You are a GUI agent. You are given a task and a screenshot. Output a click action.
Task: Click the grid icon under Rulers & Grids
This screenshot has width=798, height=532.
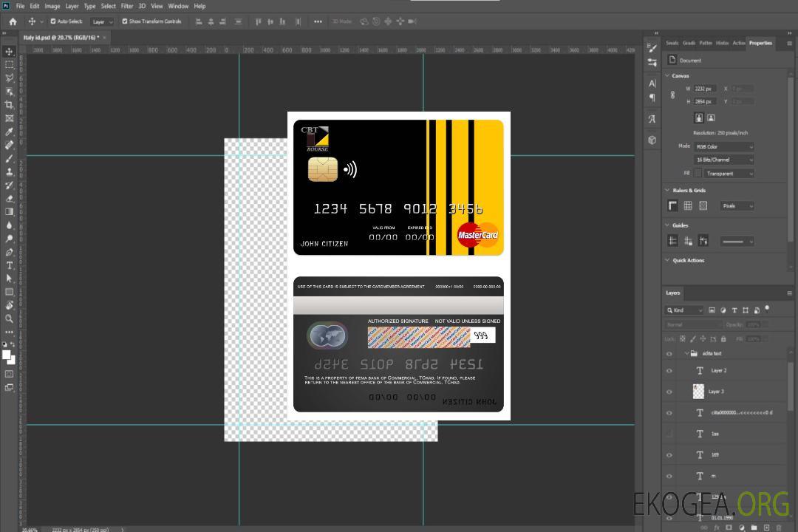688,206
